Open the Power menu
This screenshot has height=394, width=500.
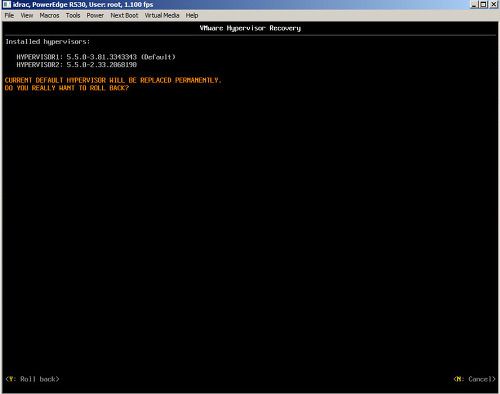click(x=95, y=15)
